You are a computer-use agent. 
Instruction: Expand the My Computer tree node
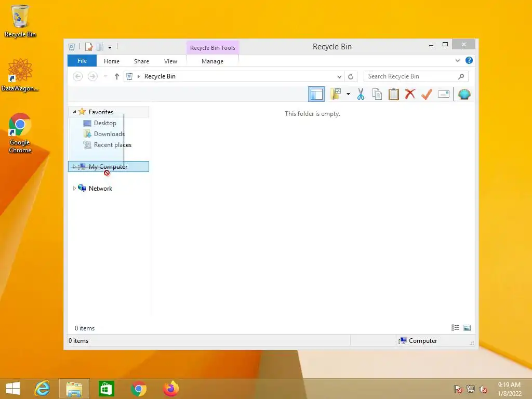click(x=74, y=167)
